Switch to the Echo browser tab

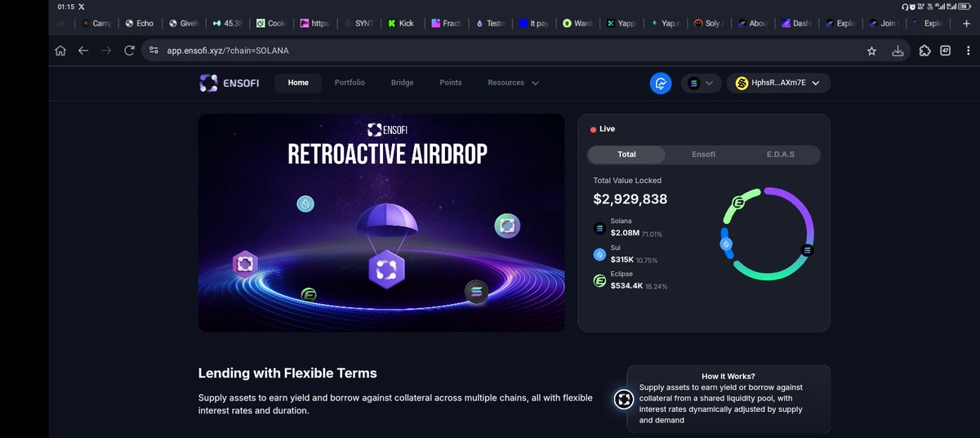point(140,24)
